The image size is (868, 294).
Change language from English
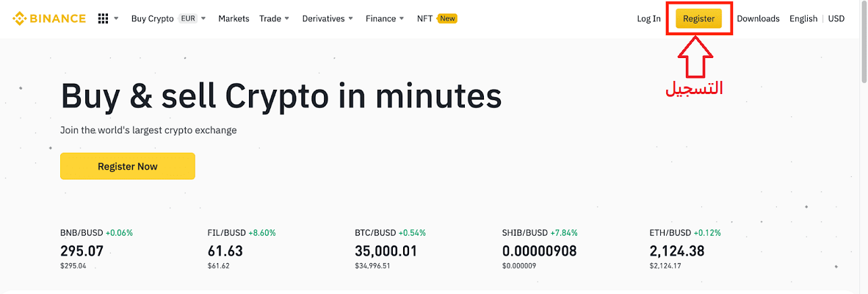(x=803, y=18)
